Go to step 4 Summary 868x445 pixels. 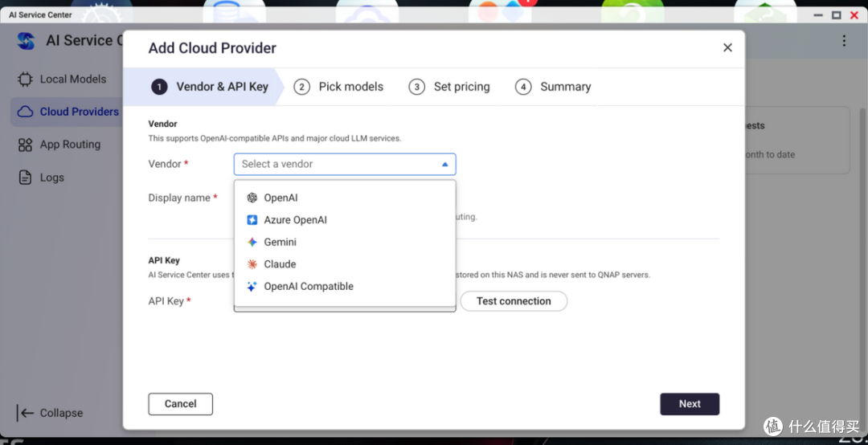click(x=553, y=87)
